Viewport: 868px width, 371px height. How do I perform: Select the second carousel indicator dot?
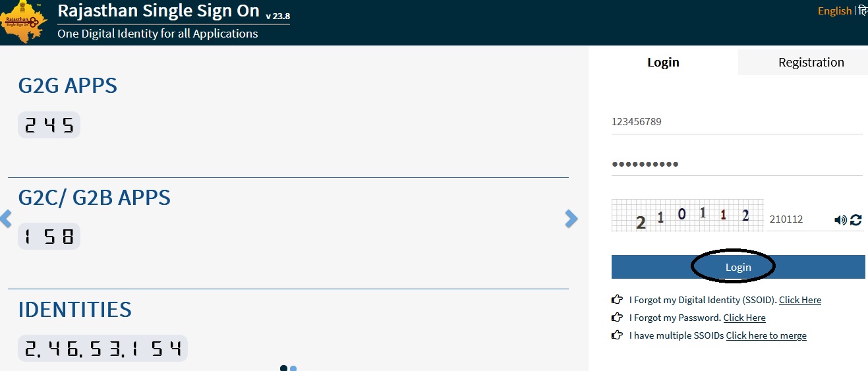click(x=293, y=368)
